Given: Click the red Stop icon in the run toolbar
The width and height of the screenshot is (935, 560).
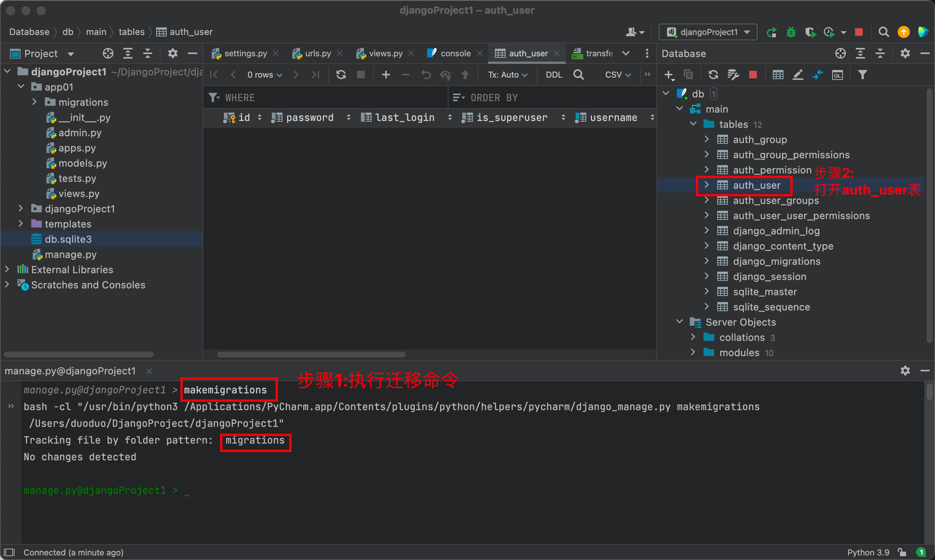Looking at the screenshot, I should [858, 32].
